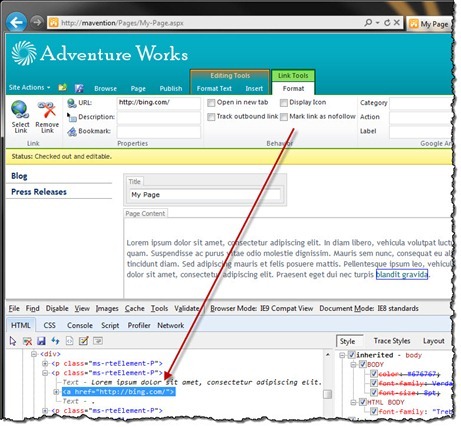Collapse the HTML BODY rule group
This screenshot has width=461, height=427.
(354, 402)
